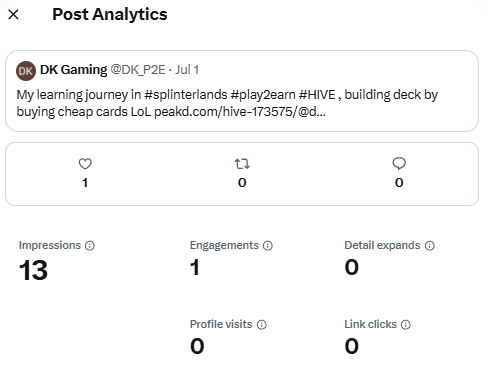Image resolution: width=486 pixels, height=386 pixels.
Task: Click the Impressions count of 13
Action: click(33, 270)
